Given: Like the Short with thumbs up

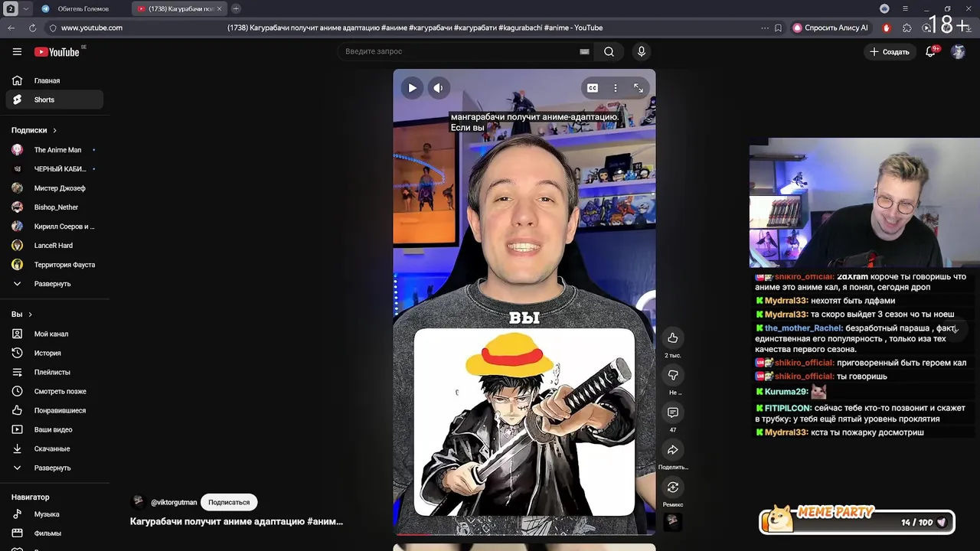Looking at the screenshot, I should [673, 337].
